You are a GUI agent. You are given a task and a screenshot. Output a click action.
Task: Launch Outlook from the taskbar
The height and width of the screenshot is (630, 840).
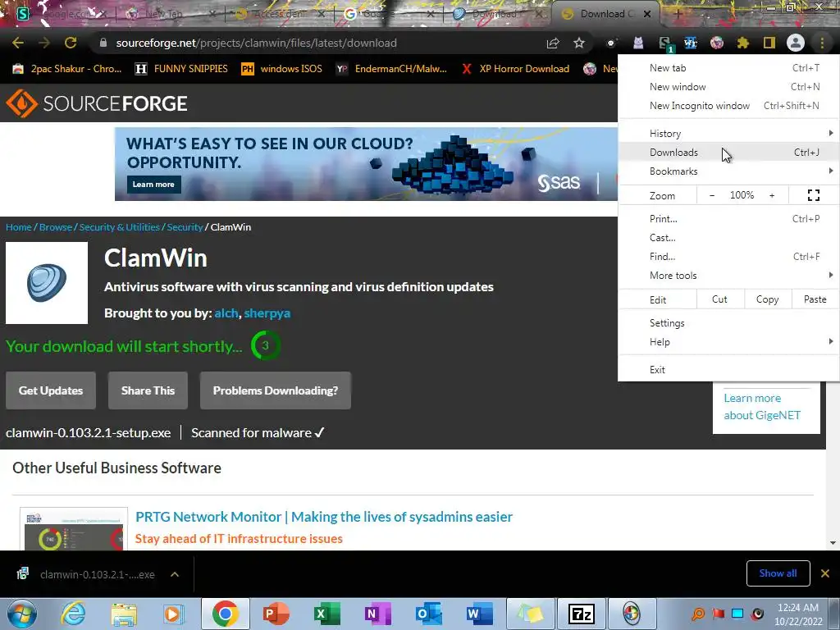tap(428, 614)
